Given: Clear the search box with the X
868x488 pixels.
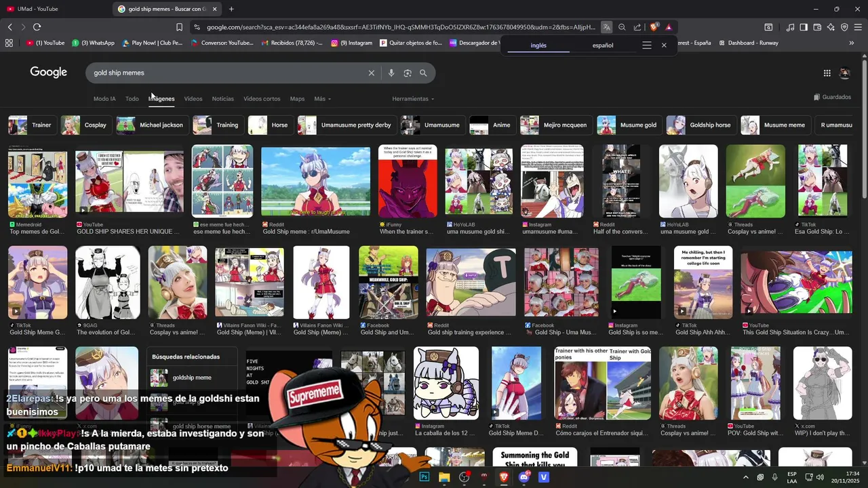Looking at the screenshot, I should [x=371, y=73].
